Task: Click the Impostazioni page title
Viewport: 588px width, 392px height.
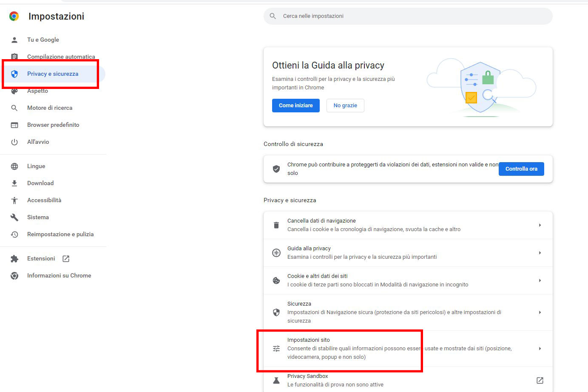Action: coord(56,16)
